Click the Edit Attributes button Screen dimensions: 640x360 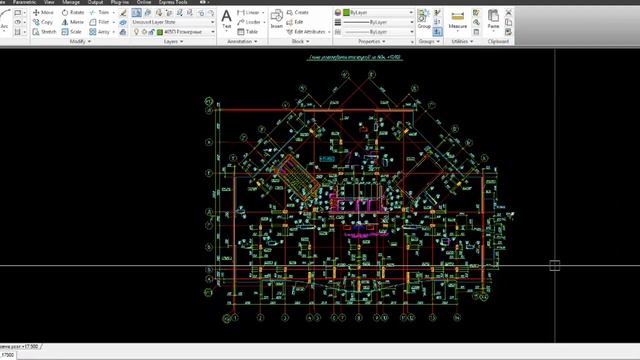tap(307, 32)
